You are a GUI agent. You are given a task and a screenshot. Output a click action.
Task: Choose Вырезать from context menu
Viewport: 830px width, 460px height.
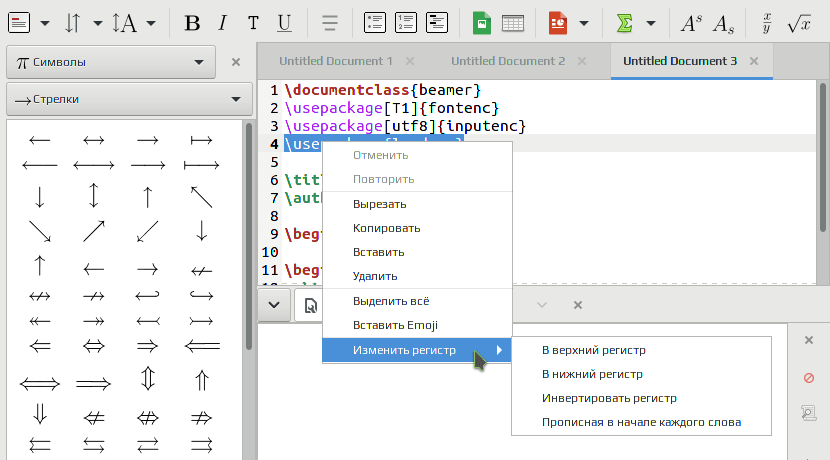coord(417,204)
